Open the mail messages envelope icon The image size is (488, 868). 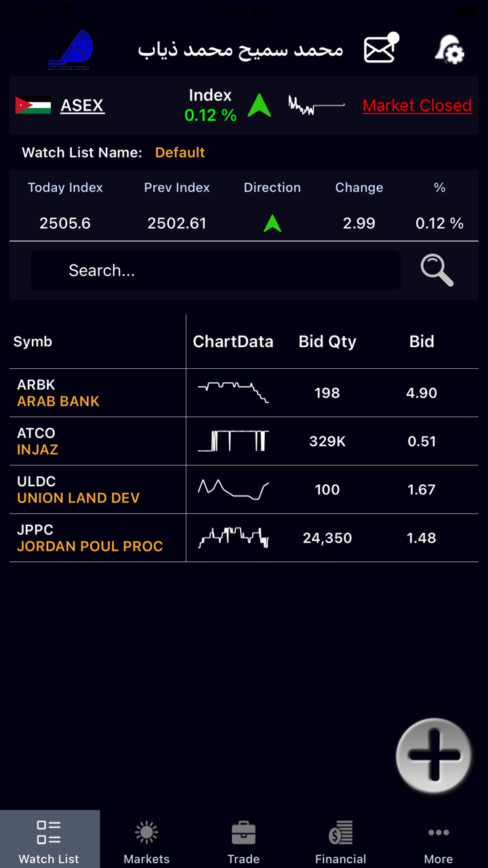(x=381, y=49)
